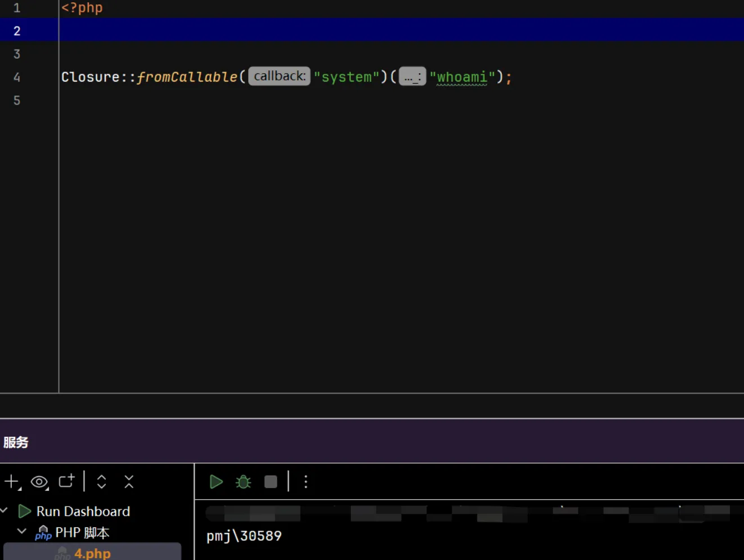
Task: Select the Run Dashboard tree item
Action: pos(83,511)
